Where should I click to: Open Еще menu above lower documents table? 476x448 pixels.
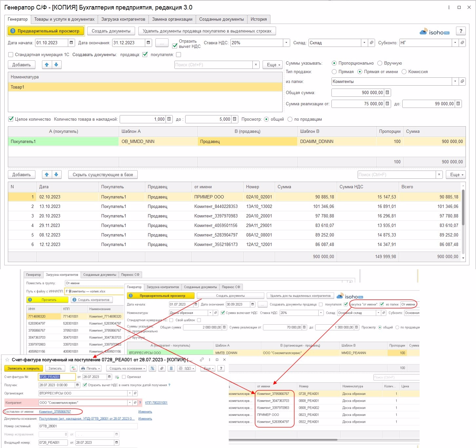[x=456, y=174]
